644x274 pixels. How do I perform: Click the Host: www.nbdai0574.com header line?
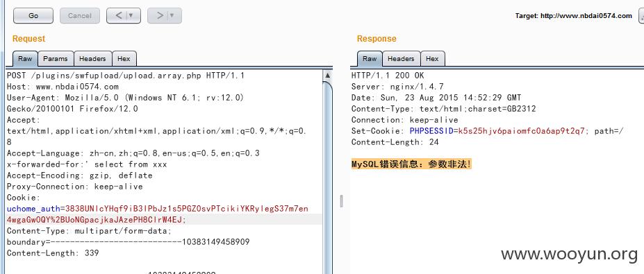click(x=63, y=87)
